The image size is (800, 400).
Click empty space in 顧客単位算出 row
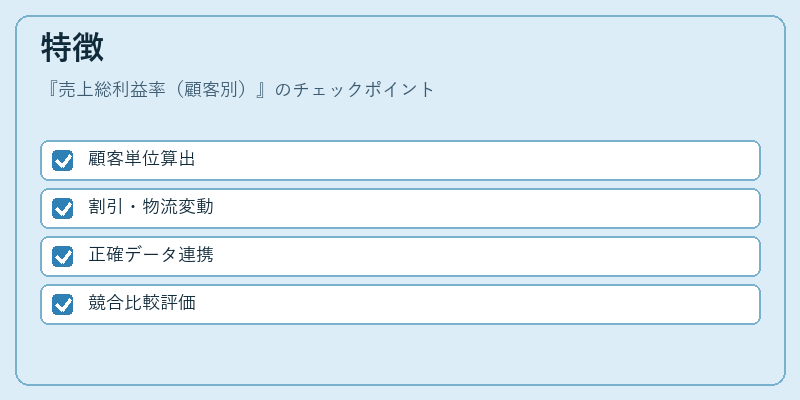(474, 161)
